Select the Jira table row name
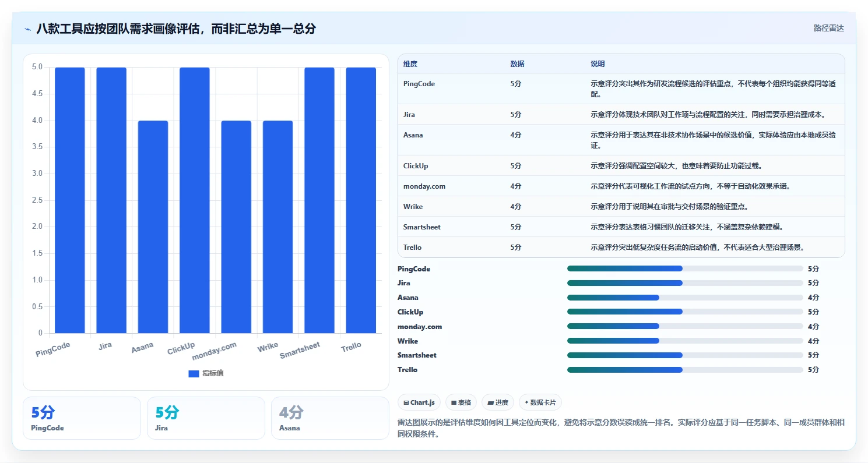The image size is (868, 463). pos(409,115)
